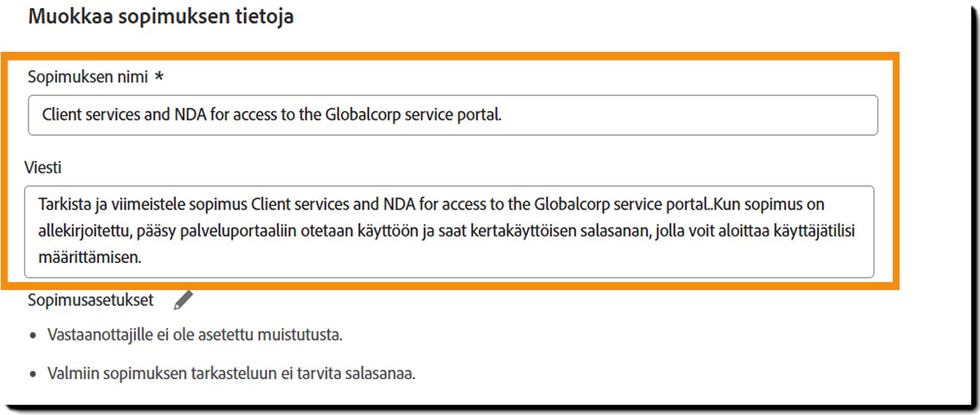Click the reminder setting line about muistutusta
Screen dimensions: 980x415
(195, 336)
